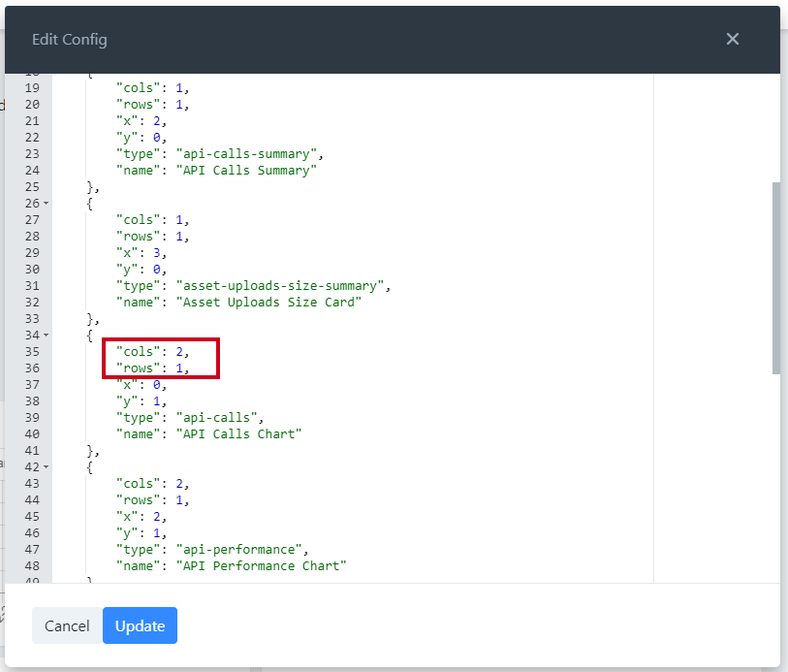Image resolution: width=788 pixels, height=672 pixels.
Task: Click the "api-calls" type value on line 39
Action: (x=216, y=418)
